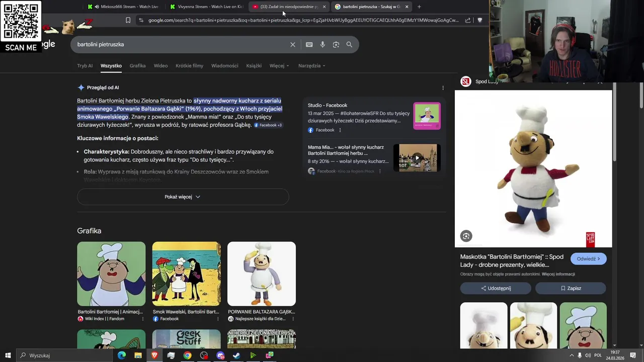Switch to the Tryb AI tab
644x362 pixels.
[x=85, y=66]
